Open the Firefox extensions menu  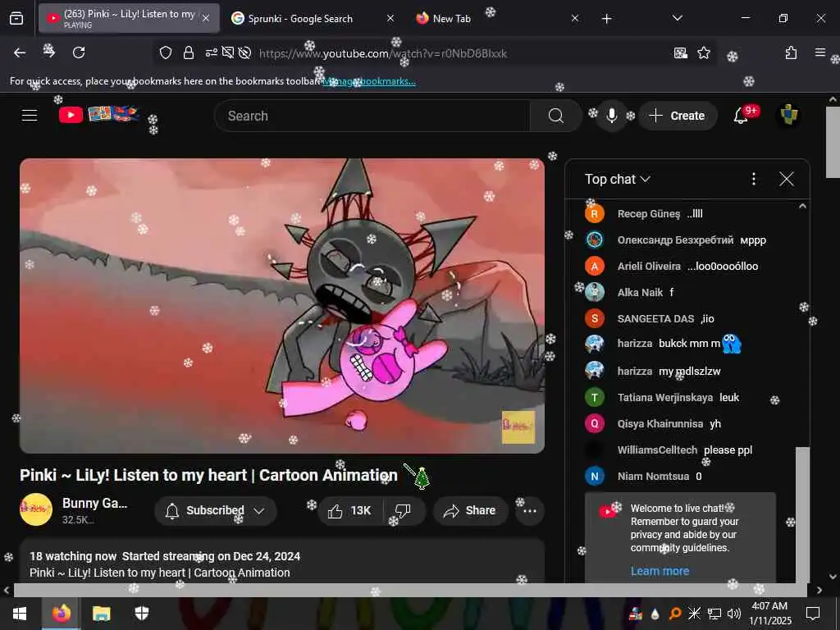click(x=792, y=52)
